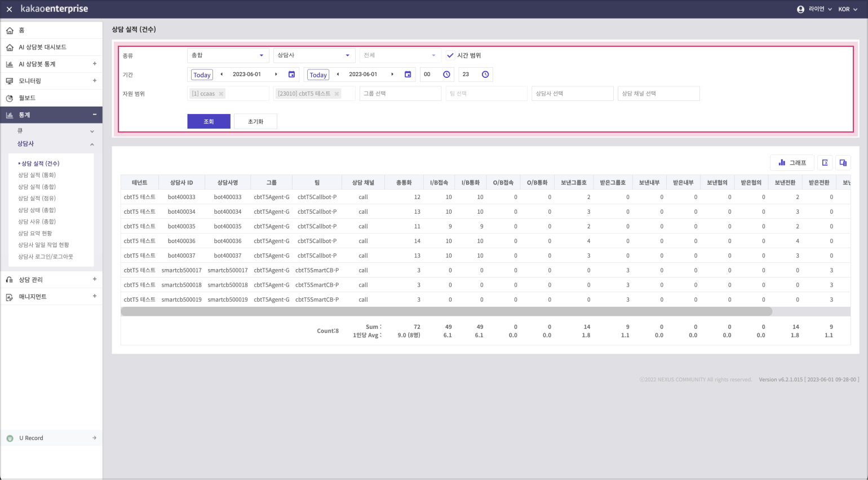Collapse the 통계 sidebar menu
The height and width of the screenshot is (480, 868).
[94, 115]
